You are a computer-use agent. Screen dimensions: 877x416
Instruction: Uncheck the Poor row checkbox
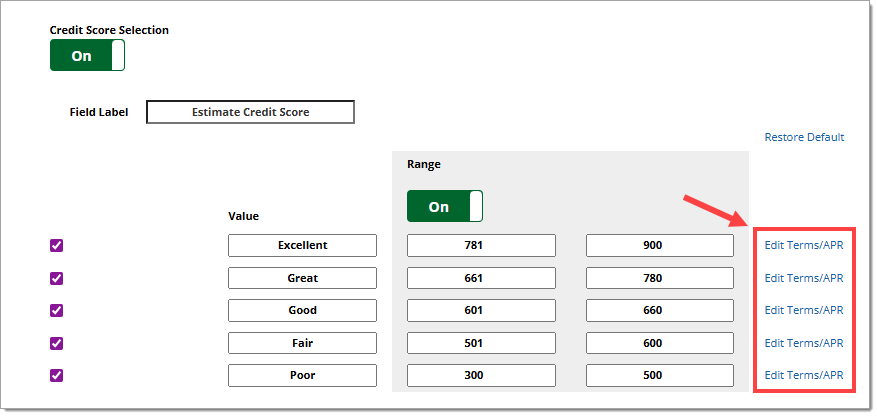click(57, 376)
